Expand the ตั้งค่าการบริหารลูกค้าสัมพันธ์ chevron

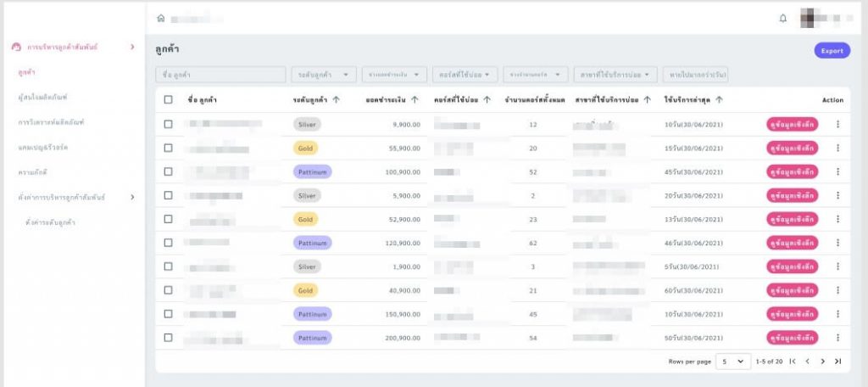(x=132, y=197)
